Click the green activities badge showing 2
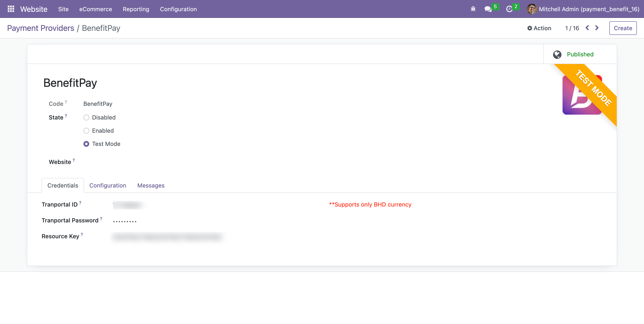This screenshot has width=644, height=324. [516, 7]
